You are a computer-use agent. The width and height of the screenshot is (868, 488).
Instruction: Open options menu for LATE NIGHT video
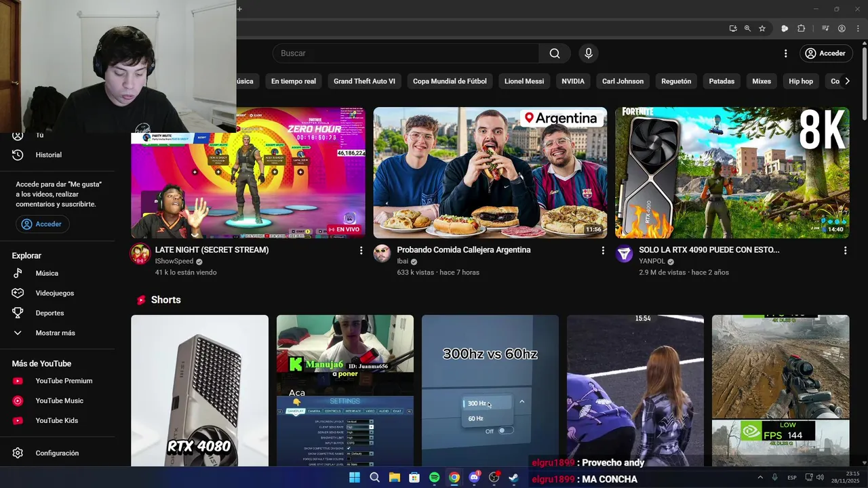(361, 250)
